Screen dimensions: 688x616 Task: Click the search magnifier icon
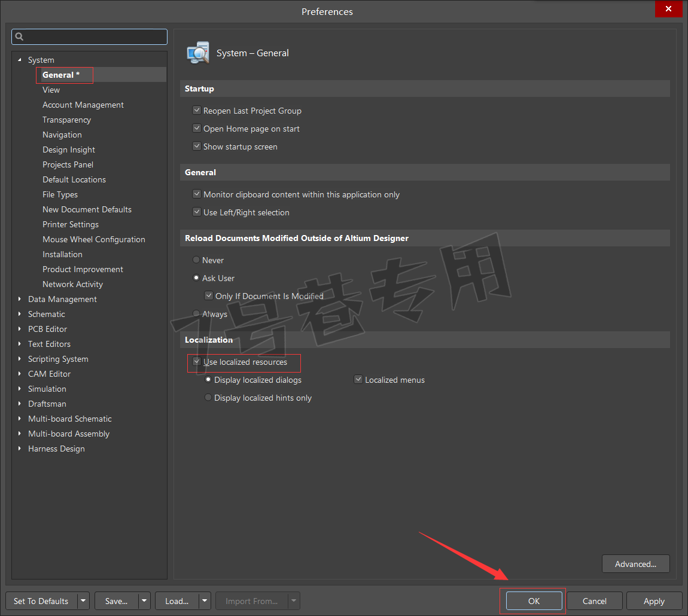tap(19, 37)
